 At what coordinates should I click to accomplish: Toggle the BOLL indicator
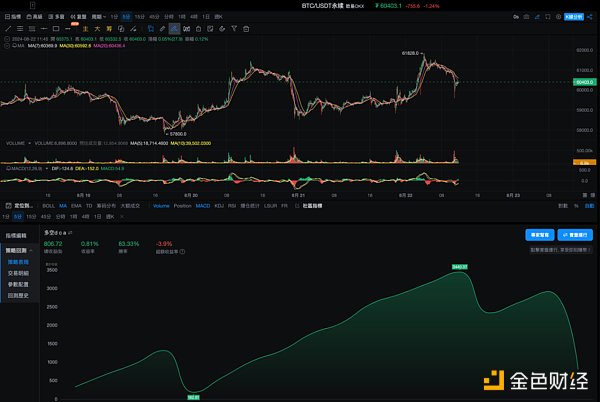(48, 206)
